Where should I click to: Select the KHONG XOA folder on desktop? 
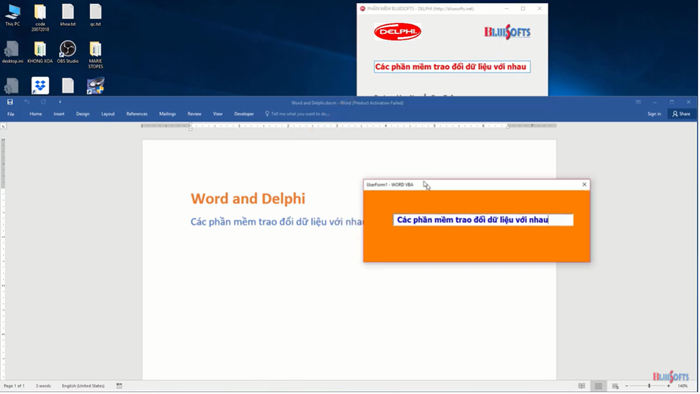40,52
